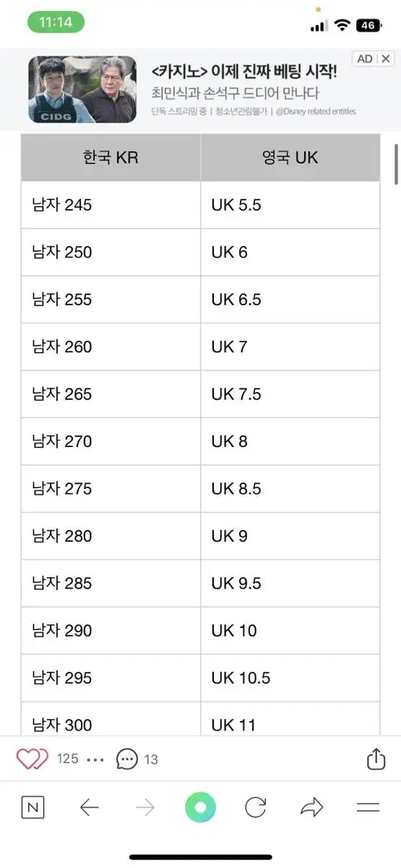
Task: Tap the forward right arrow
Action: point(145,807)
